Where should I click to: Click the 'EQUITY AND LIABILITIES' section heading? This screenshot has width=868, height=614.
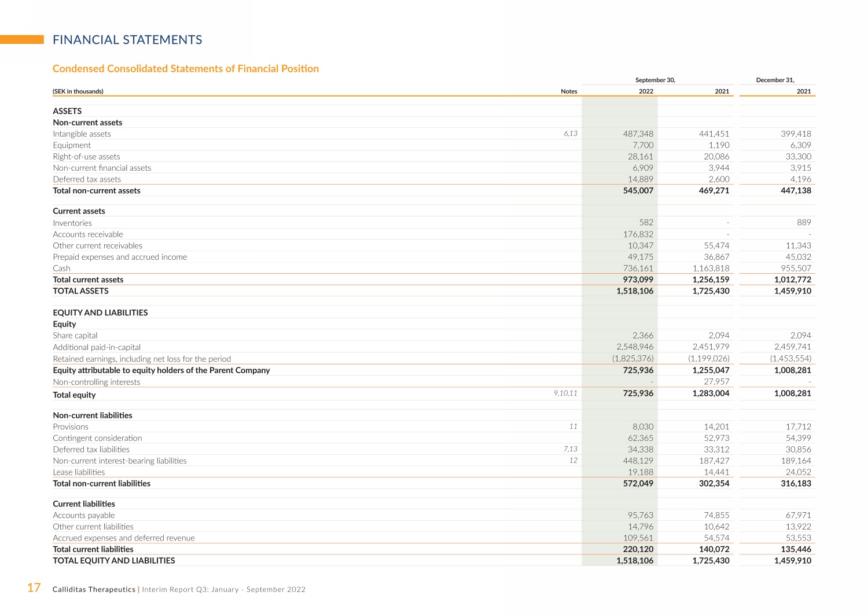(100, 312)
